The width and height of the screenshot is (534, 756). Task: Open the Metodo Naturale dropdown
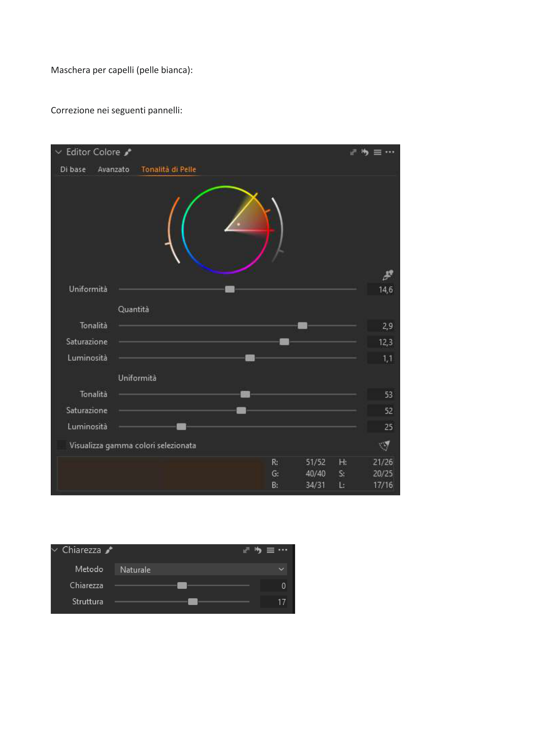click(201, 570)
